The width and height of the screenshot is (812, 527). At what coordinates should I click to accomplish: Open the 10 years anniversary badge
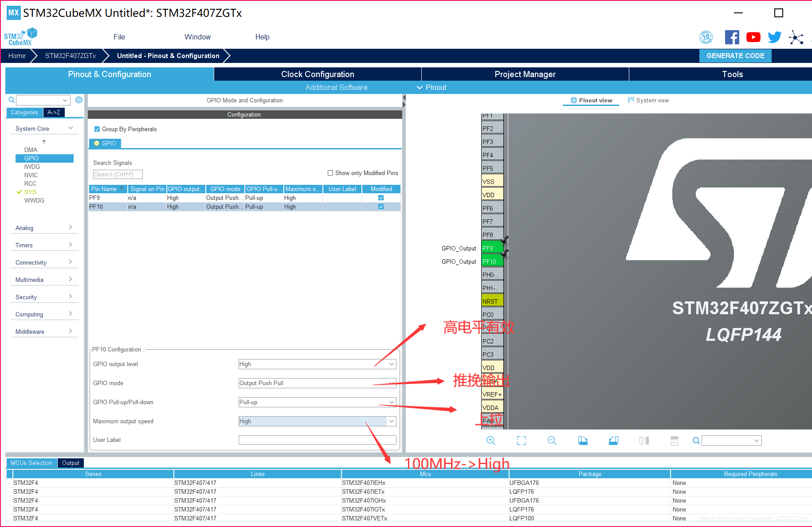coord(706,37)
